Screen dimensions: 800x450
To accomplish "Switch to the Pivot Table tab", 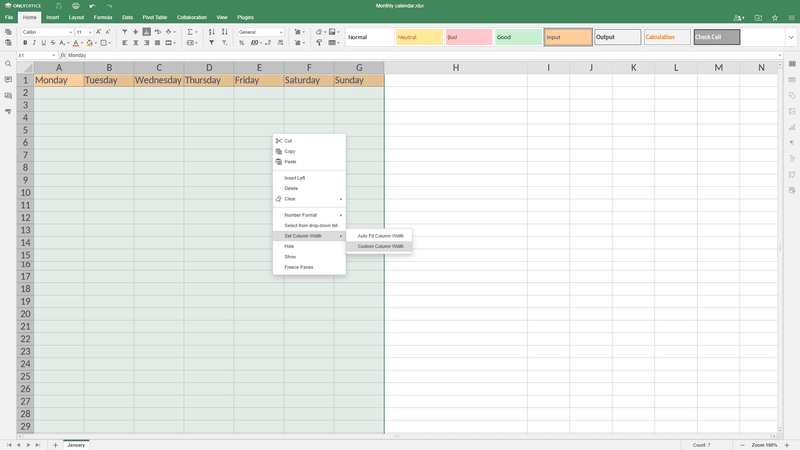I will 155,17.
